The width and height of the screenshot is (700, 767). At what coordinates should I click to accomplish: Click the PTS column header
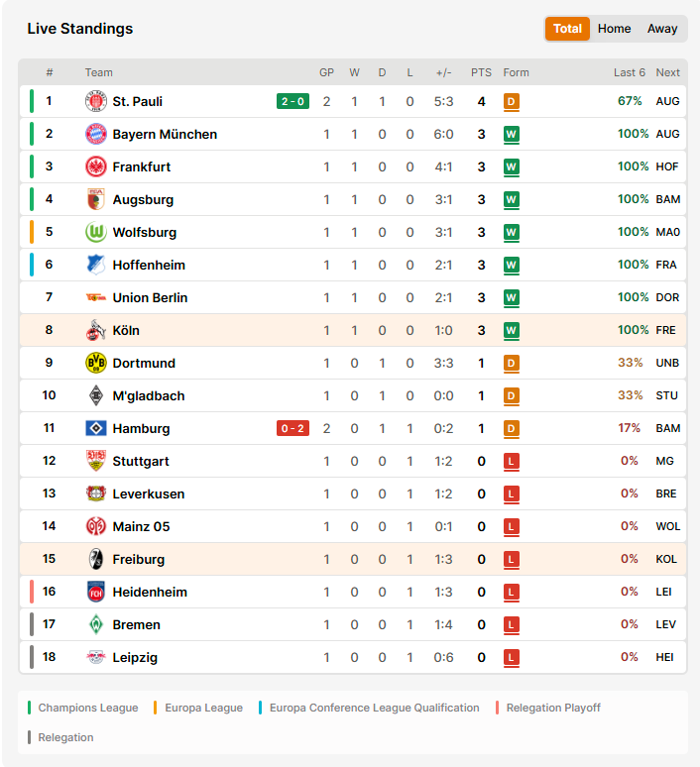click(x=481, y=72)
